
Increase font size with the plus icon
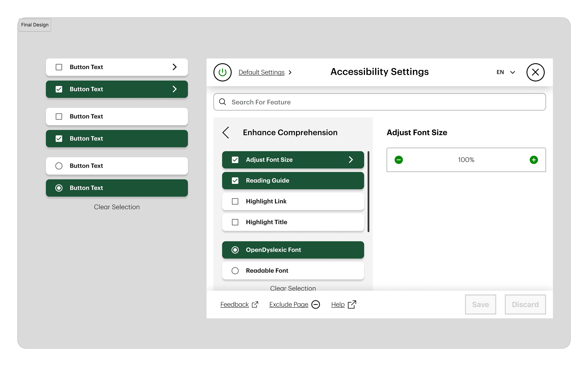click(534, 160)
